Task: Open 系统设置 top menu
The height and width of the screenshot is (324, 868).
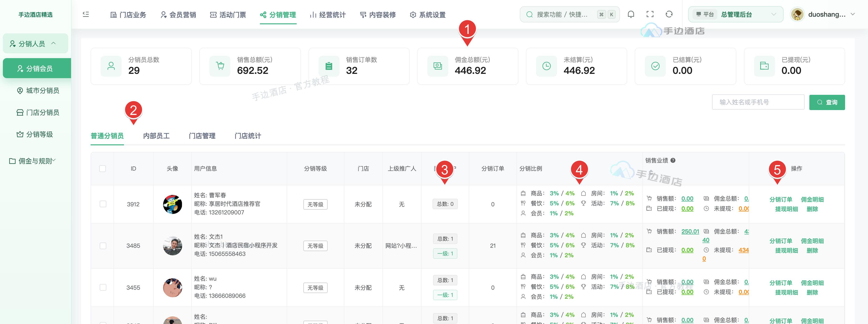Action: (x=428, y=15)
